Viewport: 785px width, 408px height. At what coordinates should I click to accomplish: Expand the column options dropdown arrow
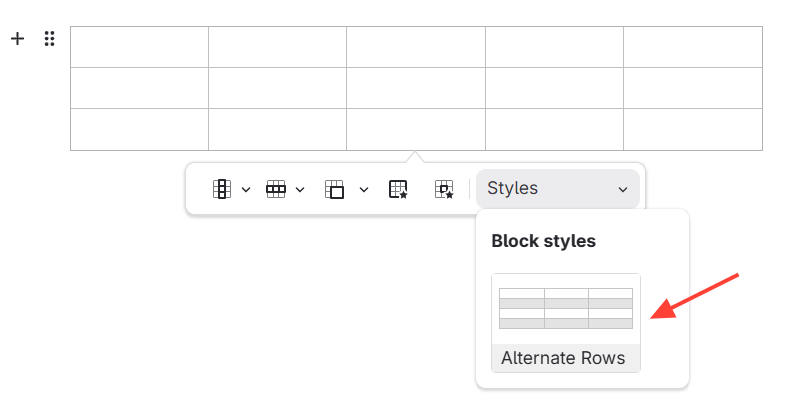point(246,189)
